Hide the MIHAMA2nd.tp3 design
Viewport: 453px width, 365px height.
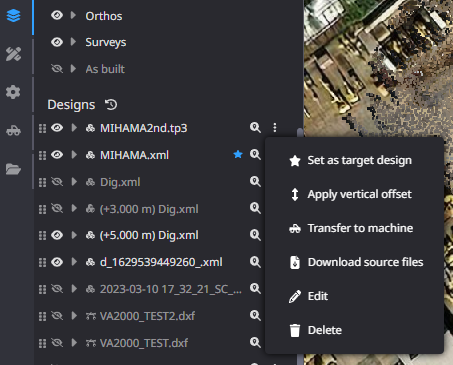point(57,128)
